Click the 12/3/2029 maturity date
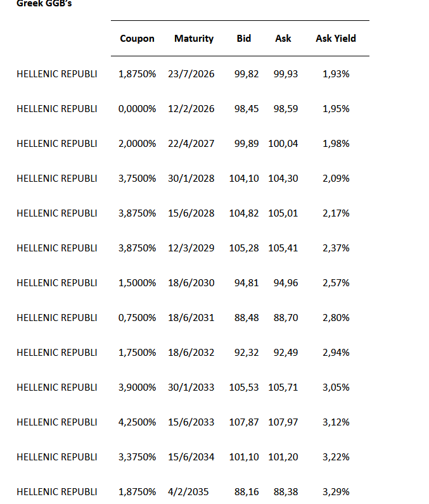 (191, 248)
